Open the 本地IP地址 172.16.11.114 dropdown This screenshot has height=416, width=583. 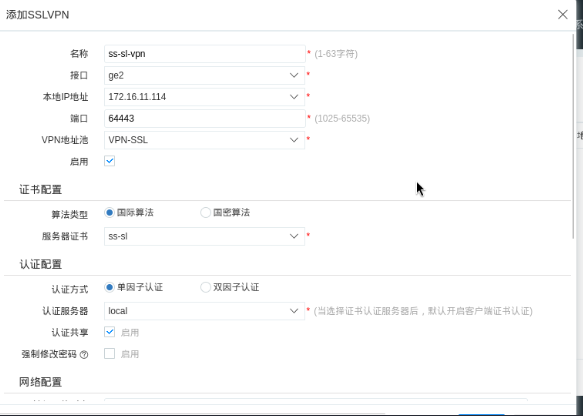204,97
